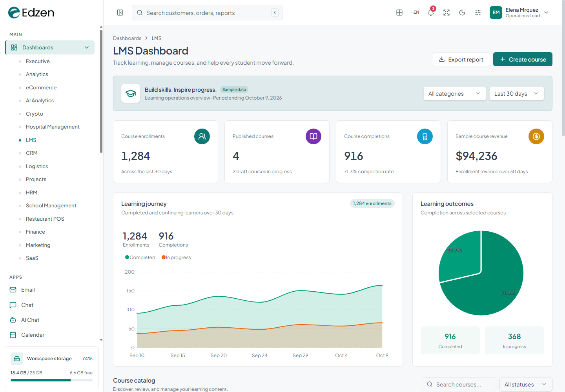Click Dashboards breadcrumb link
565x392 pixels.
(x=127, y=38)
